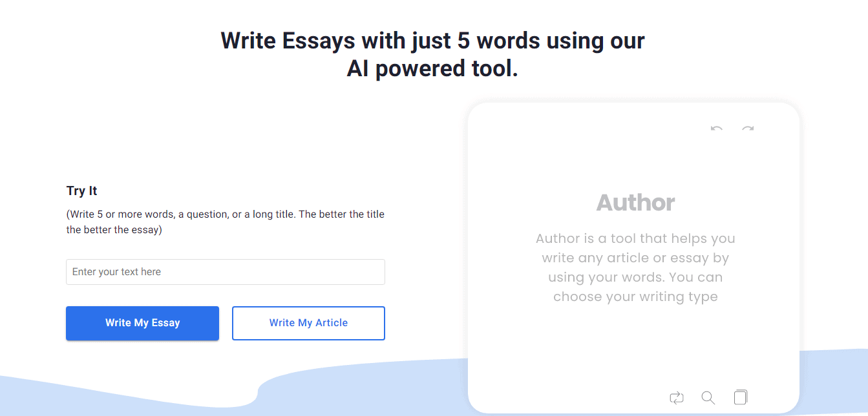The image size is (868, 416).
Task: Click the 'Author is a tool that helps you' line
Action: pos(635,238)
